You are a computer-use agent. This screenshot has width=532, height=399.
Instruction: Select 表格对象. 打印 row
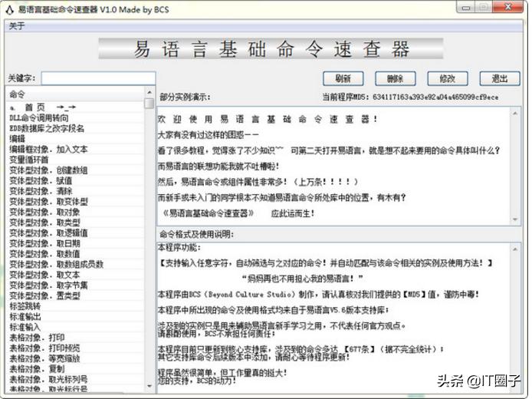coord(75,338)
